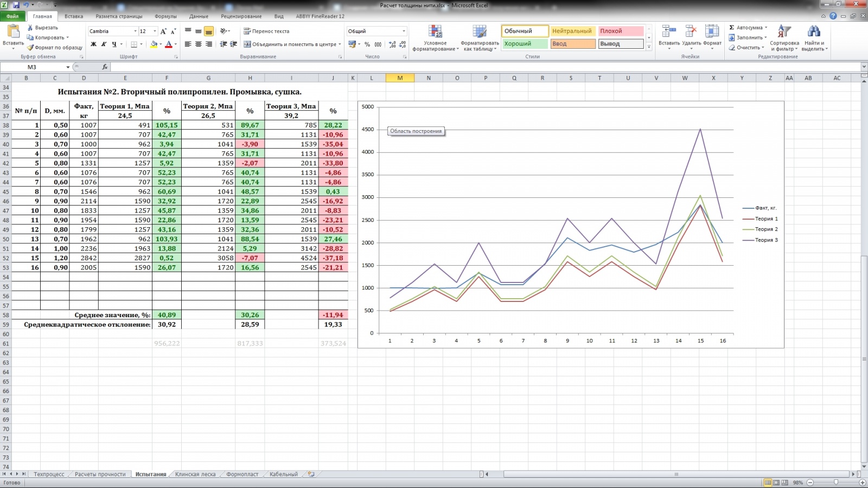This screenshot has width=868, height=488.
Task: Toggle bottom vertical alignment
Action: click(209, 31)
